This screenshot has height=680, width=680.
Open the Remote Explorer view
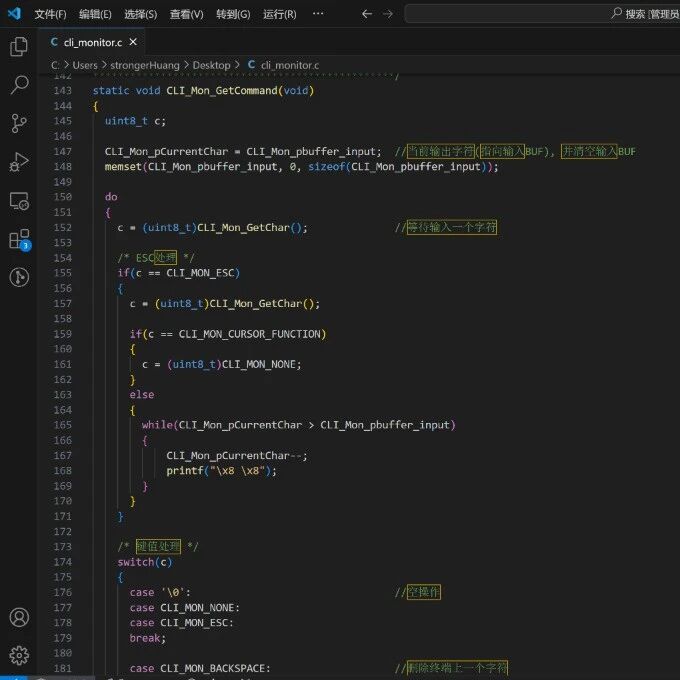click(18, 201)
